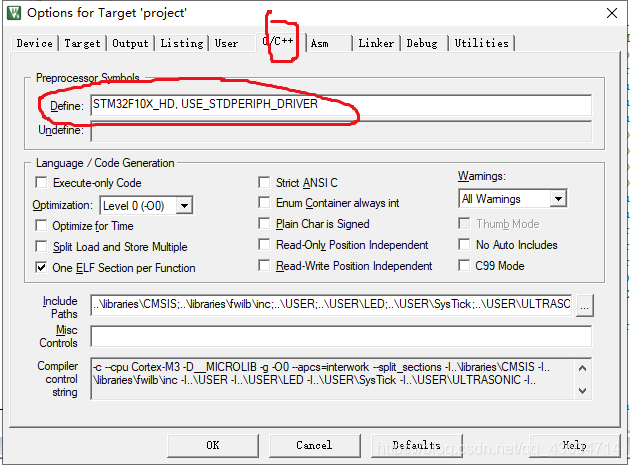
Task: Click the Misc Controls input field
Action: [x=341, y=336]
